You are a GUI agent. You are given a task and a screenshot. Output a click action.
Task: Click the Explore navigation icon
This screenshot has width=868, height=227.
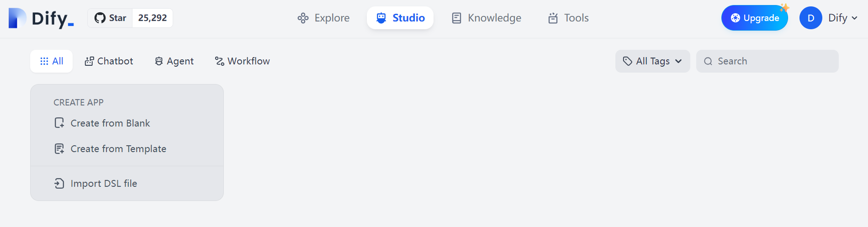click(x=303, y=18)
